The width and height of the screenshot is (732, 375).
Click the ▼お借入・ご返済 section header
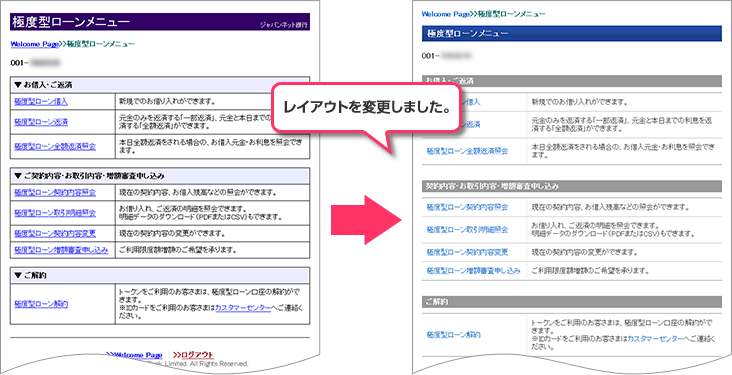coord(160,85)
